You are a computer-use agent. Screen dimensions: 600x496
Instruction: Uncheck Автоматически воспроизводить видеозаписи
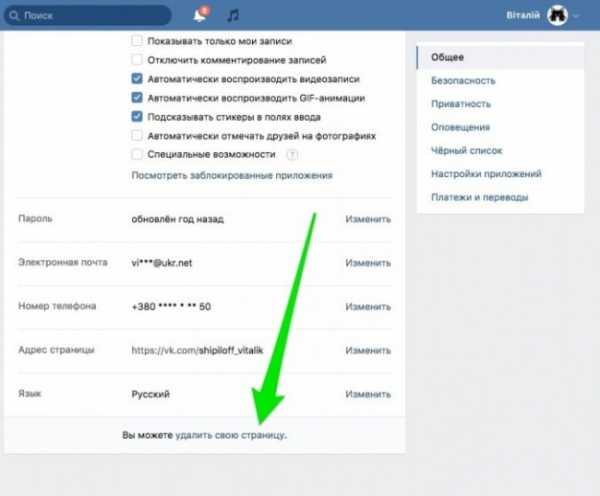point(137,78)
